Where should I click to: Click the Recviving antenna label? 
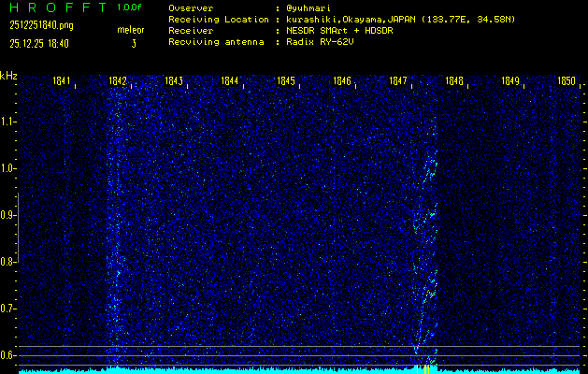(216, 42)
